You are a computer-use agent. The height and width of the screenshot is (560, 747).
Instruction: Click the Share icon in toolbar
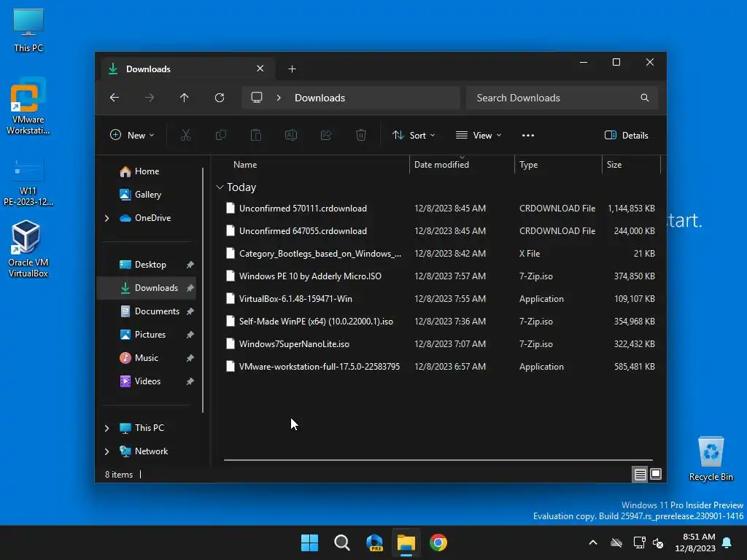tap(326, 135)
